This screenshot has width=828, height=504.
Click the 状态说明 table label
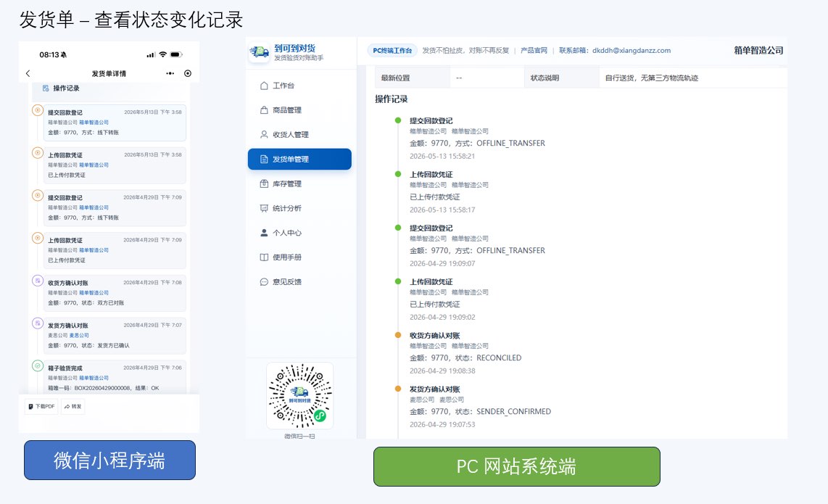(x=545, y=78)
